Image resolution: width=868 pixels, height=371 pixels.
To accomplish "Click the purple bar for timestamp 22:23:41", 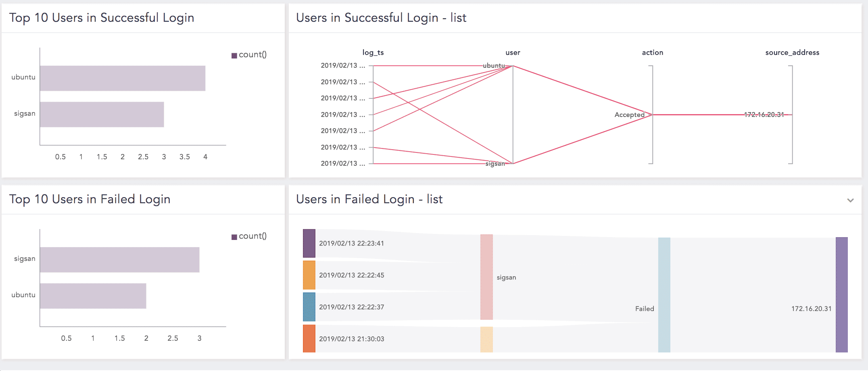I will coord(309,243).
